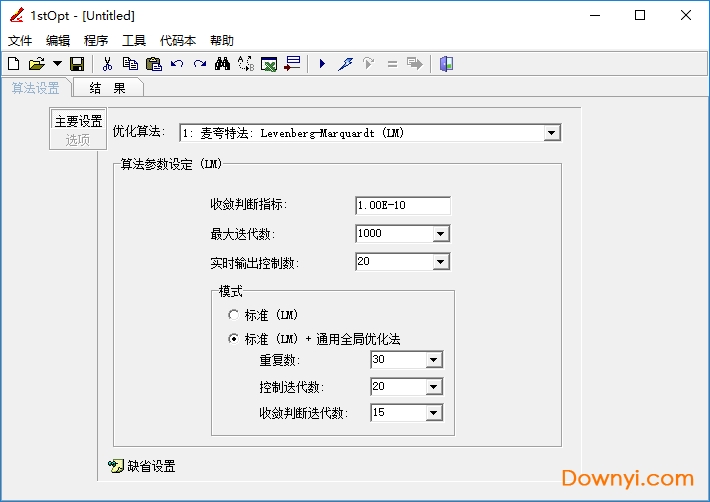Screen dimensions: 710x502
Task: Click the Paste clipboard icon
Action: 153,64
